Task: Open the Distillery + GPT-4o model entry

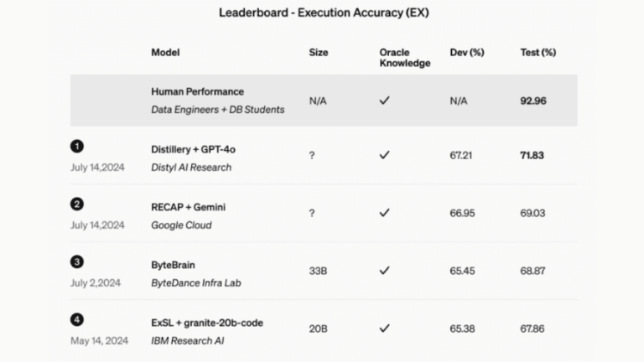Action: click(x=193, y=149)
